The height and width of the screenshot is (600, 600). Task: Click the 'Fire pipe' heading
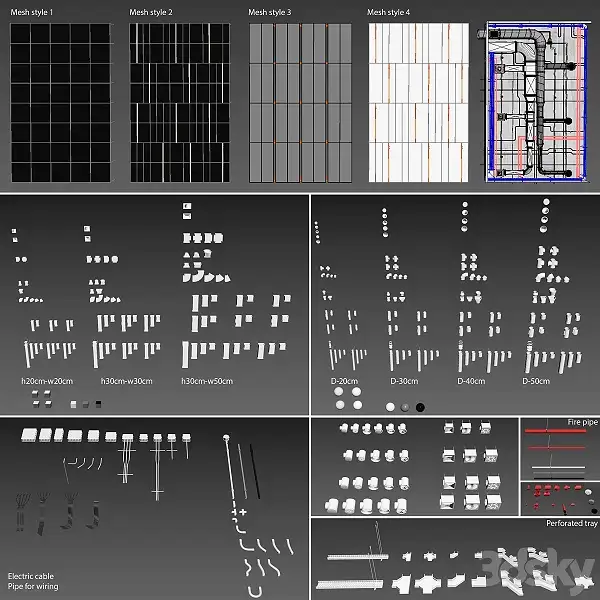coord(581,424)
